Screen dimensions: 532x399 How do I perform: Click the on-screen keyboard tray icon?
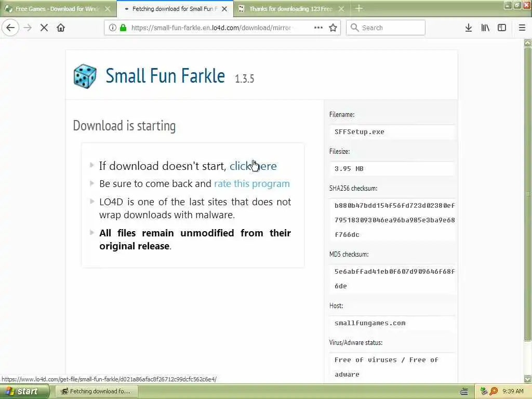[x=464, y=392]
